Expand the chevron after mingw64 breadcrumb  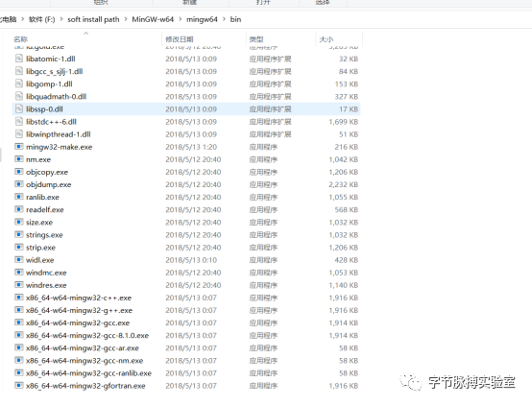point(224,19)
